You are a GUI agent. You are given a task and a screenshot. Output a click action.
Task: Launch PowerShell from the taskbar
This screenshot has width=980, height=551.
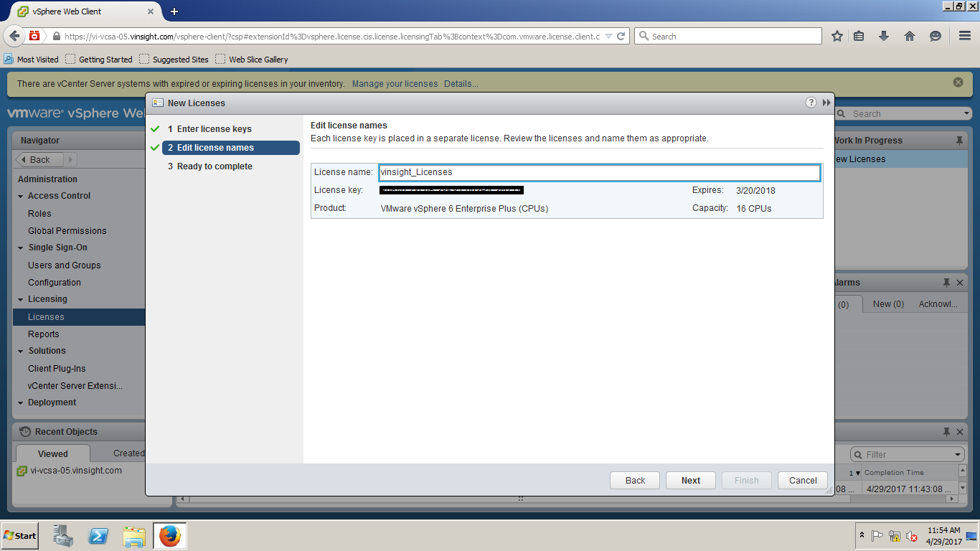point(98,536)
